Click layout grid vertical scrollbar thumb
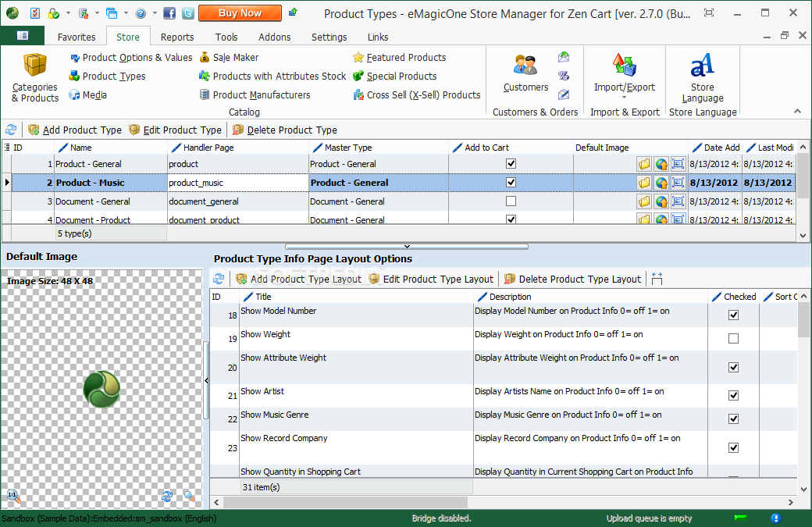Image resolution: width=812 pixels, height=527 pixels. (803, 319)
